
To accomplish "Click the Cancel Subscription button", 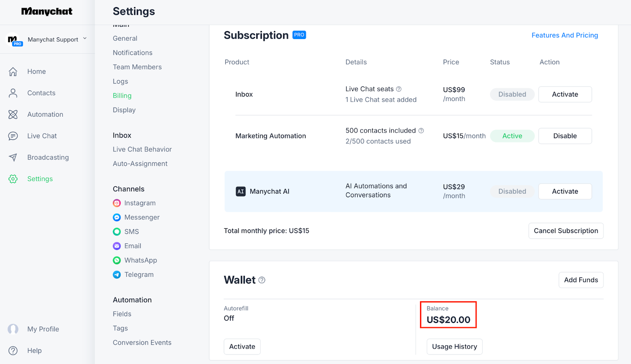I will click(566, 231).
